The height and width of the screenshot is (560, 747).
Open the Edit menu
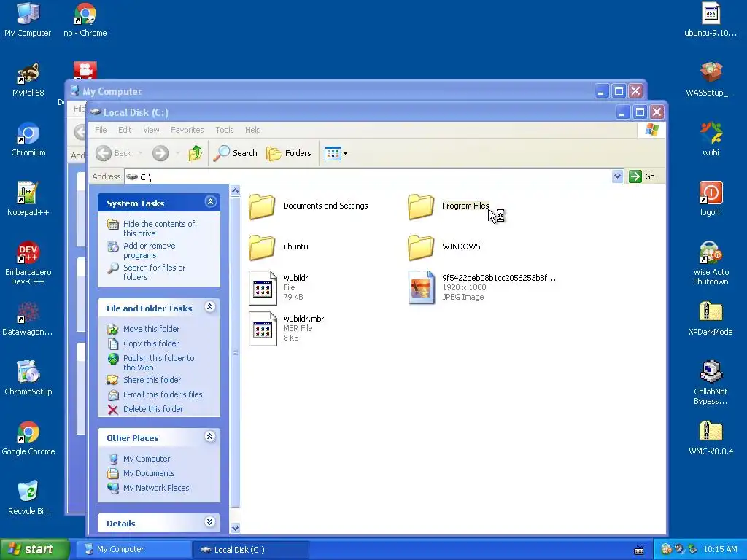[x=125, y=130]
